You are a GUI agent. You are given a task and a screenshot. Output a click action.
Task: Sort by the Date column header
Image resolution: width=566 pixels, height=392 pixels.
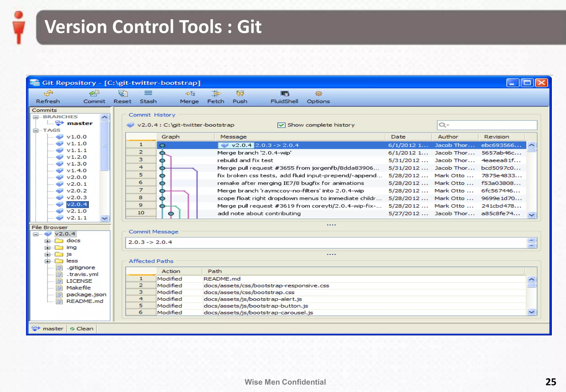408,137
